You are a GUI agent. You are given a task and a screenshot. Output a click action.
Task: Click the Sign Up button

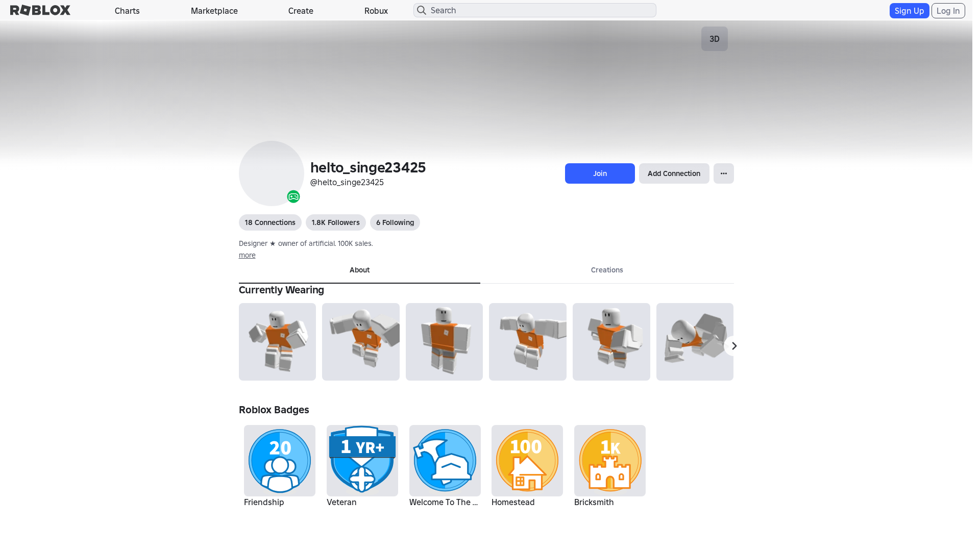[909, 11]
